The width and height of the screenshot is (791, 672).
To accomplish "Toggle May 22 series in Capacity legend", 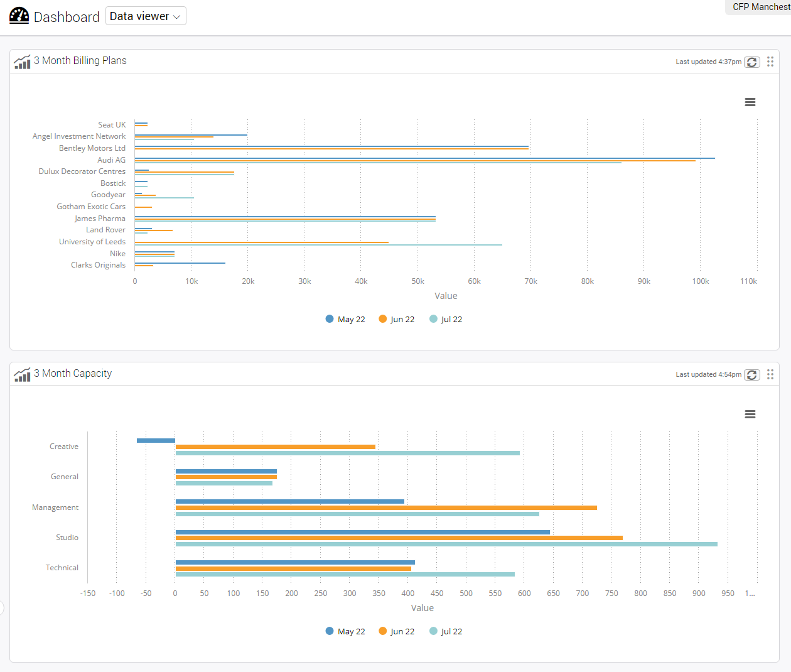I will point(345,631).
